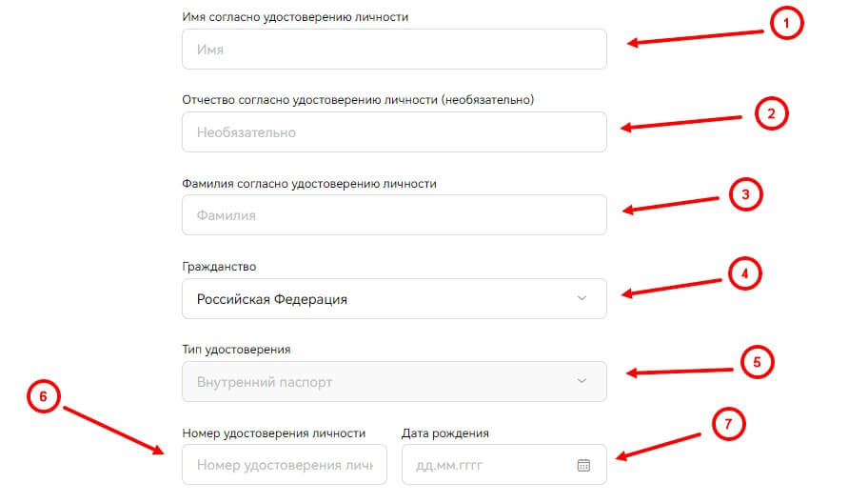Select the red annotation circle numbered 3
The image size is (868, 503).
[746, 194]
